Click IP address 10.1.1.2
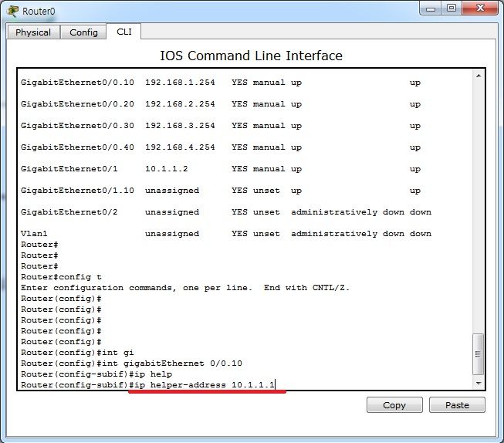 [x=167, y=169]
